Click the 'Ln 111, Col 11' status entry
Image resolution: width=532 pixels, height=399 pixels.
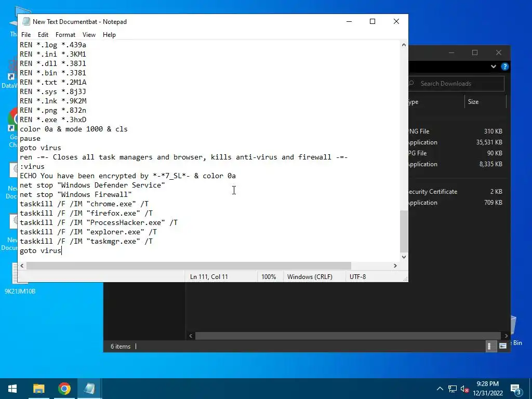coord(209,276)
